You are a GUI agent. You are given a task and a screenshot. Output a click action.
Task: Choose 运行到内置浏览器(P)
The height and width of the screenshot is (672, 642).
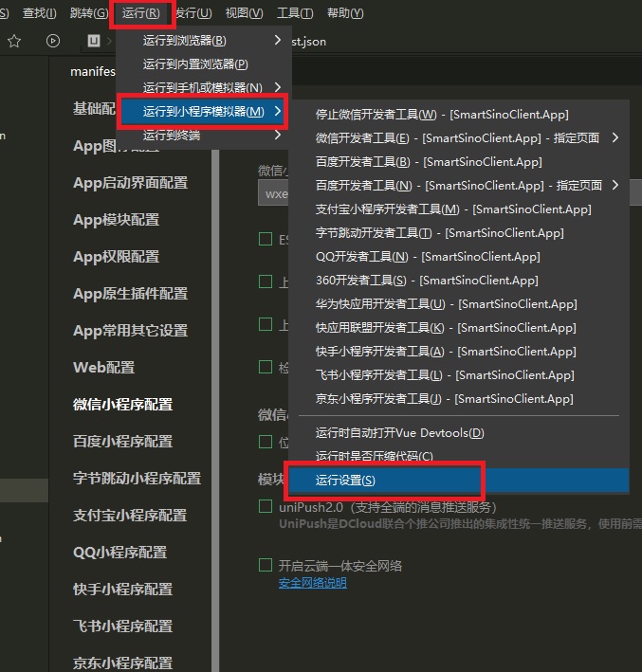click(195, 64)
